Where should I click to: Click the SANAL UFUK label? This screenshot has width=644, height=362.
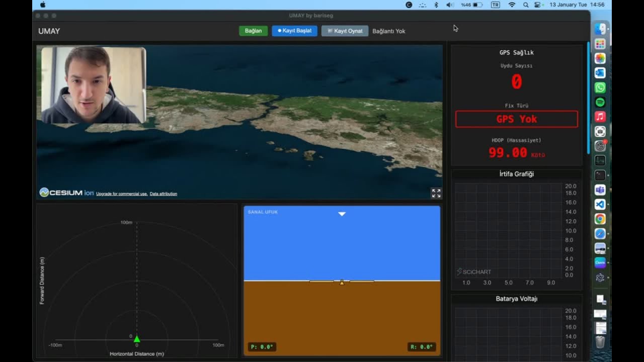[263, 212]
